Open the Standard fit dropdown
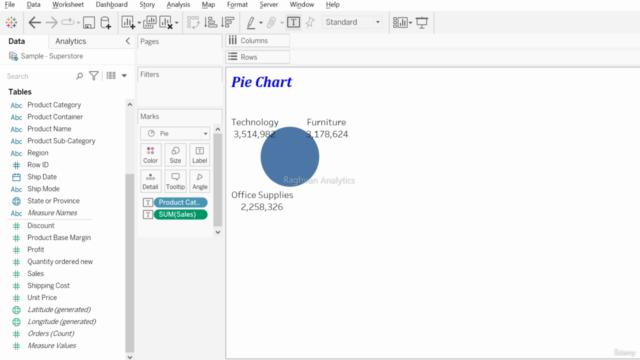This screenshot has width=640, height=360. click(x=353, y=22)
